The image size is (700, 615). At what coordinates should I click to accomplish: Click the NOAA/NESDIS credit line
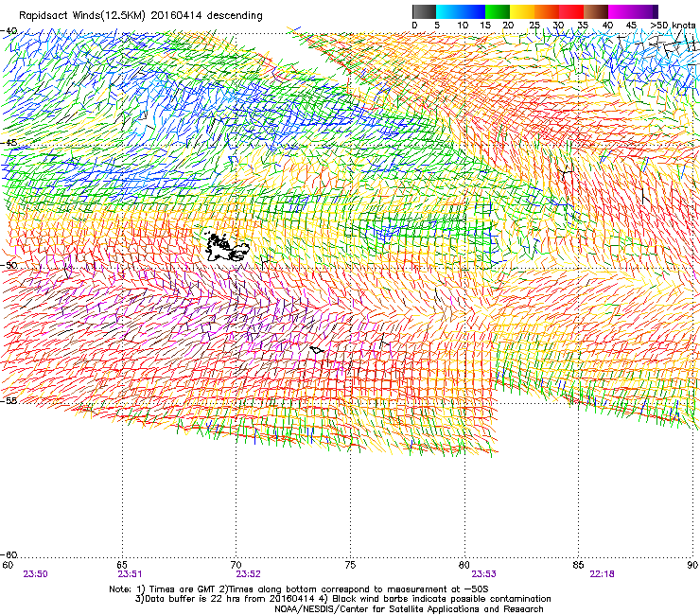click(409, 609)
